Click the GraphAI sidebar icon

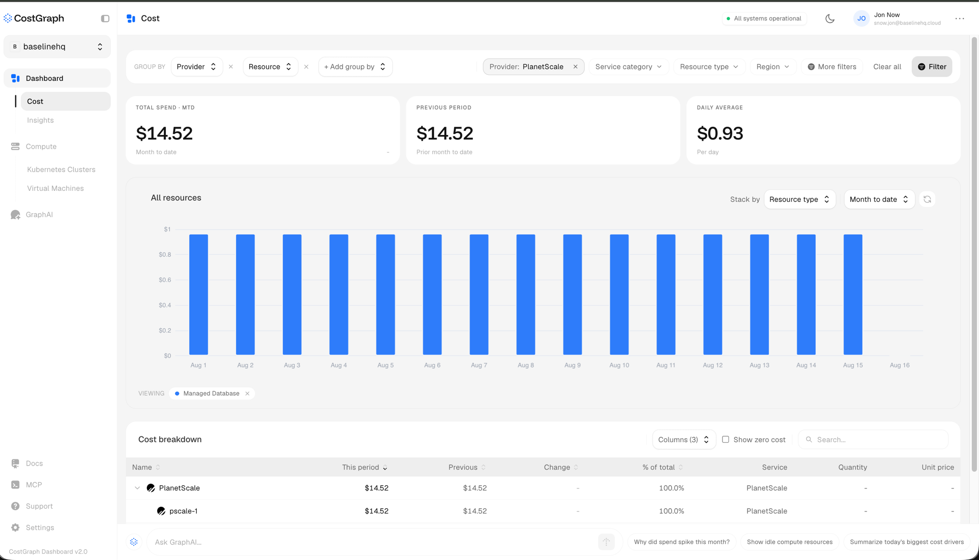16,215
